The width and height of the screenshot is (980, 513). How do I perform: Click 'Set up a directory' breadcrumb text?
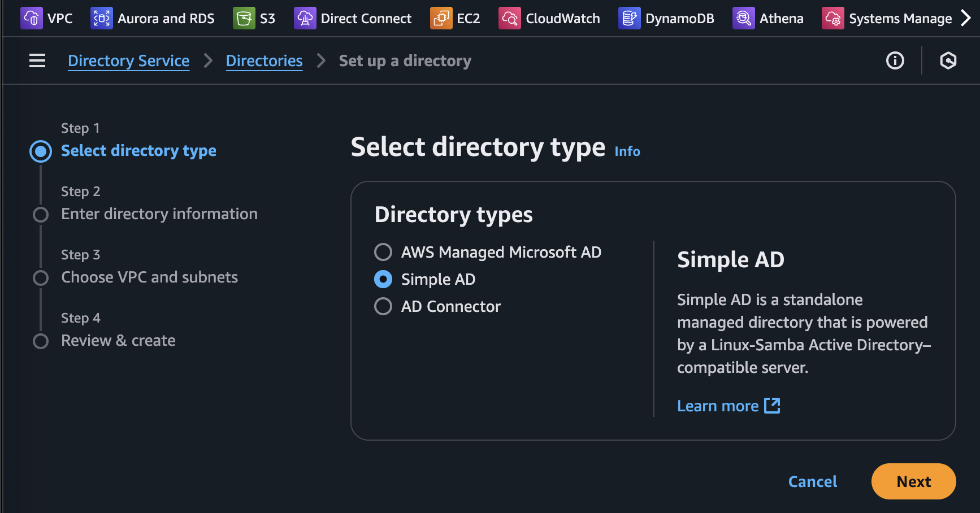pyautogui.click(x=405, y=60)
